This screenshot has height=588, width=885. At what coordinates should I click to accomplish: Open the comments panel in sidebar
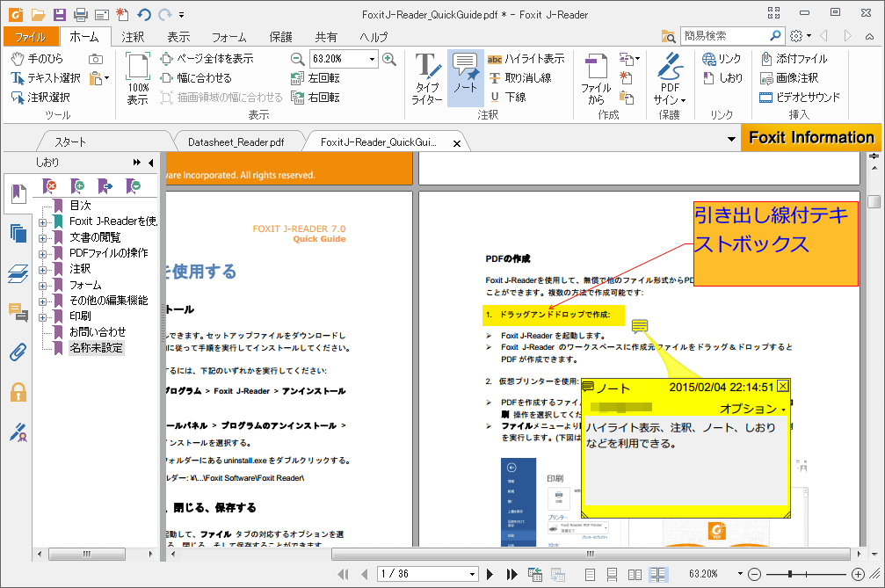coord(18,312)
